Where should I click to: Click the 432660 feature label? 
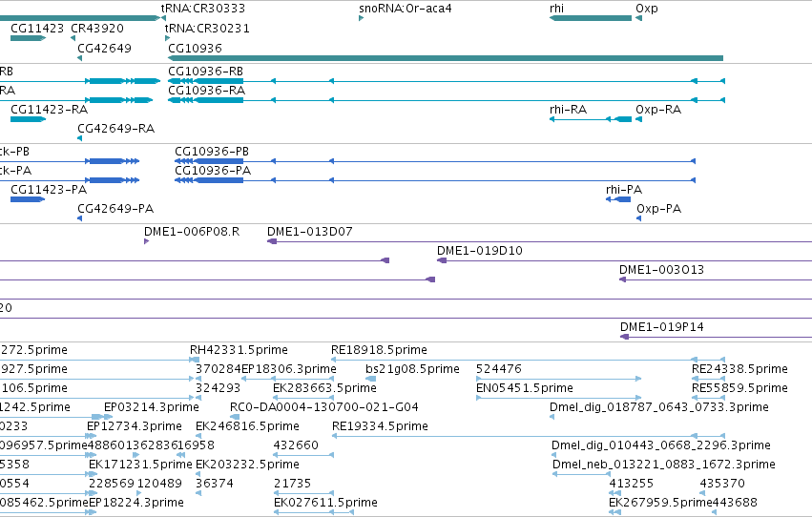pos(296,445)
